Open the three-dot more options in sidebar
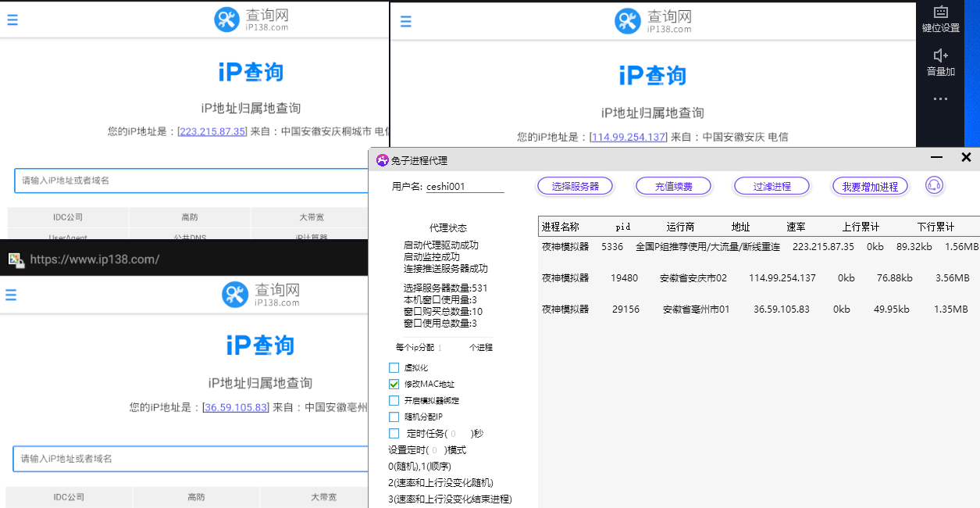Screen dimensions: 980x508 [940, 99]
